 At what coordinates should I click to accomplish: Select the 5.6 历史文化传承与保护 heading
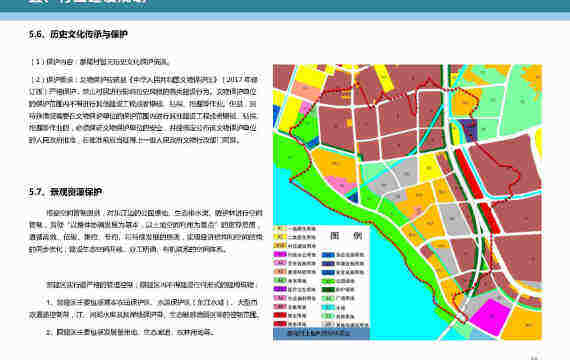click(x=78, y=35)
